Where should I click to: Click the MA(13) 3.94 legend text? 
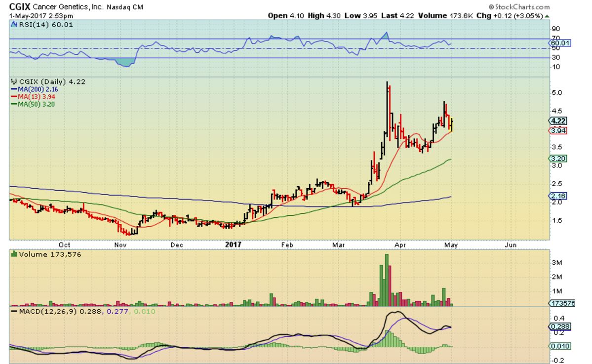pos(36,97)
